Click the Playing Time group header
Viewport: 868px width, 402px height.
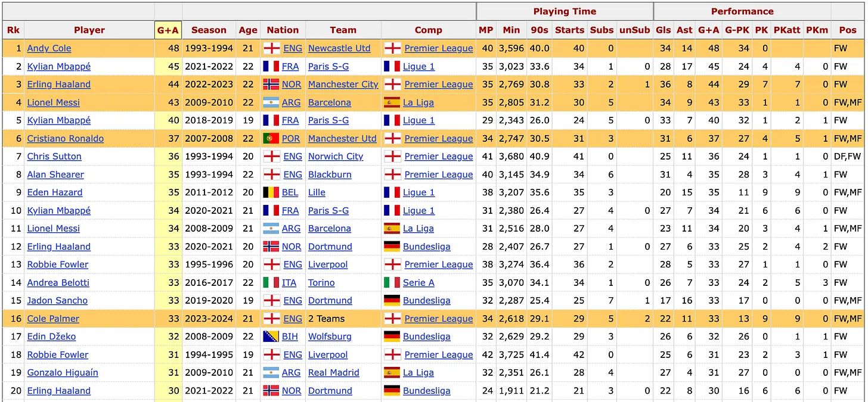pyautogui.click(x=565, y=11)
